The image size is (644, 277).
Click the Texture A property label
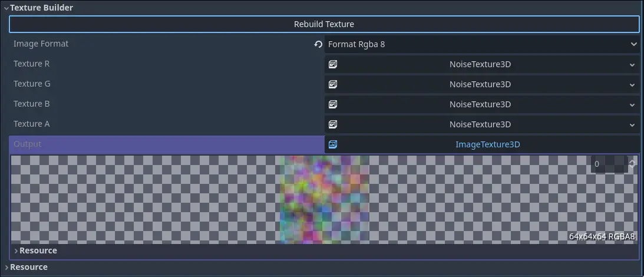[x=32, y=124]
